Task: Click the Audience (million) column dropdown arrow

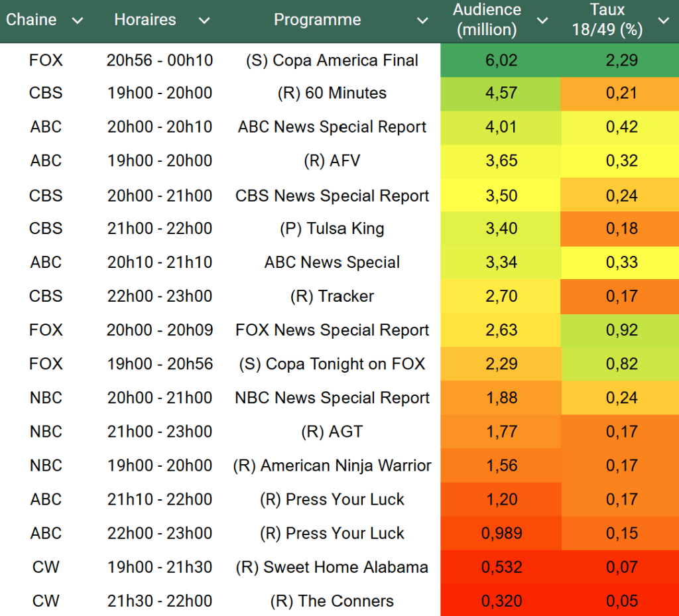Action: coord(542,21)
